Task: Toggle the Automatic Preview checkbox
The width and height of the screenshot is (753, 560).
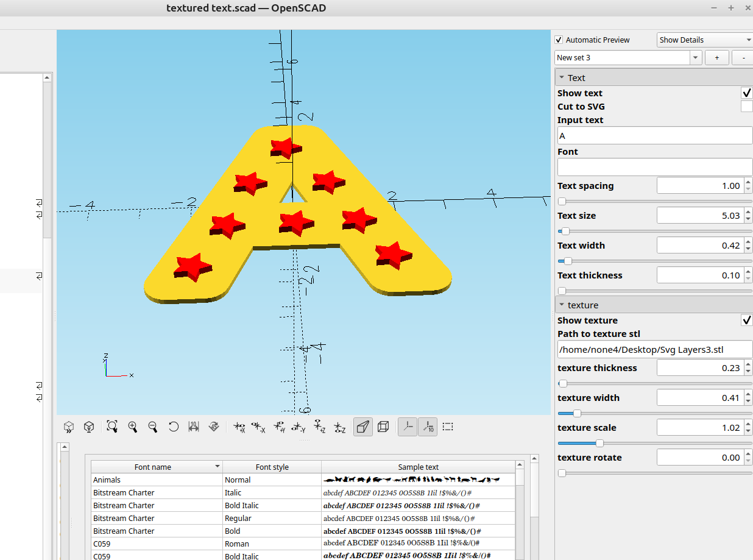Action: tap(559, 40)
